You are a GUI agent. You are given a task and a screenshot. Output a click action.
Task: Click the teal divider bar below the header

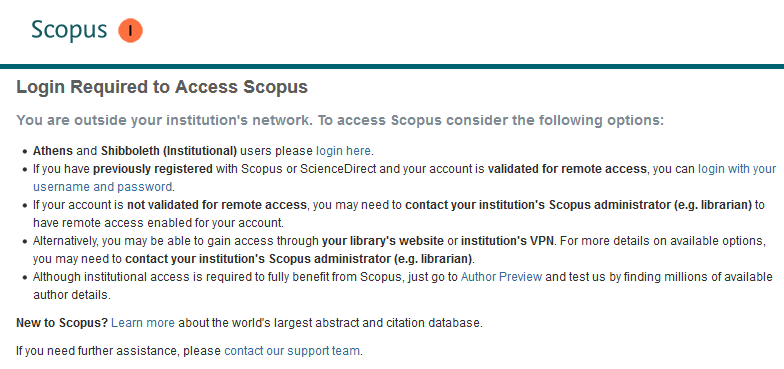[x=392, y=66]
